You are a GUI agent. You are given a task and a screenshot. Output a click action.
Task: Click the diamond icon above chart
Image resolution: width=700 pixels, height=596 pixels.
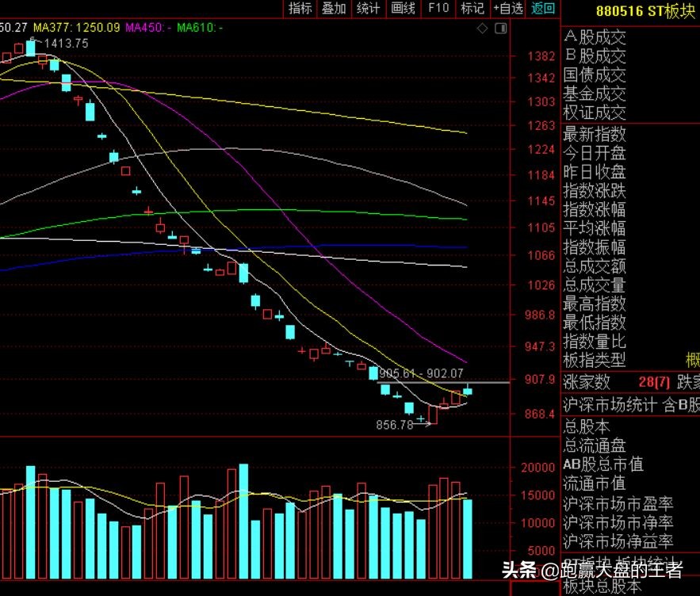pyautogui.click(x=483, y=29)
